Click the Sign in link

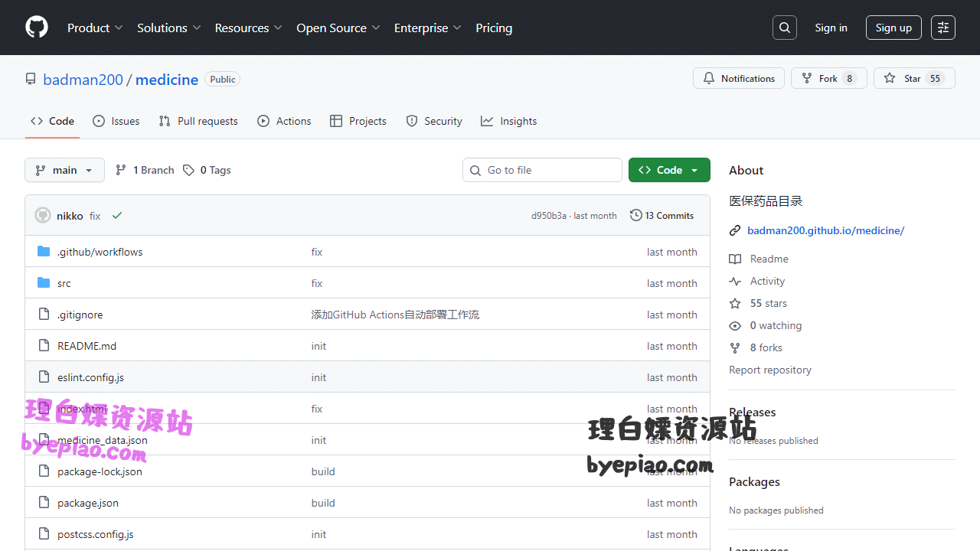(831, 28)
